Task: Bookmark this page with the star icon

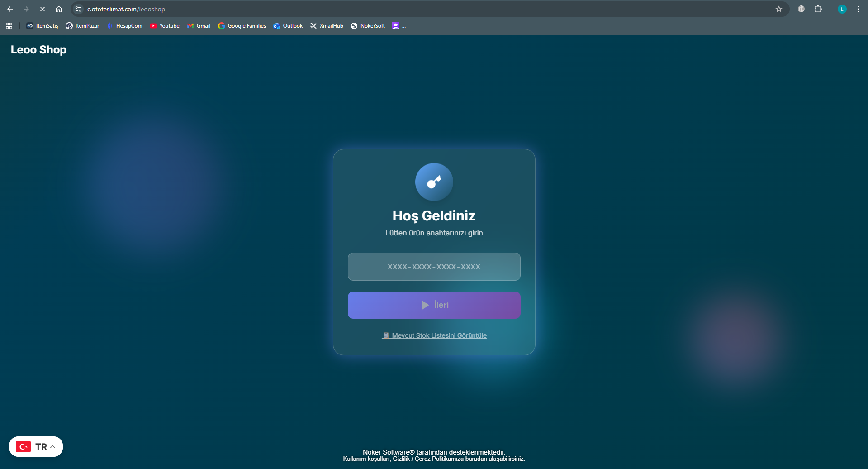Action: [779, 9]
